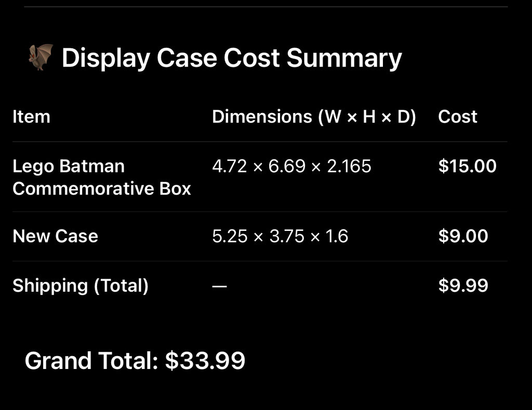Select the Shipping (Total) row label
The width and height of the screenshot is (532, 410).
tap(81, 286)
